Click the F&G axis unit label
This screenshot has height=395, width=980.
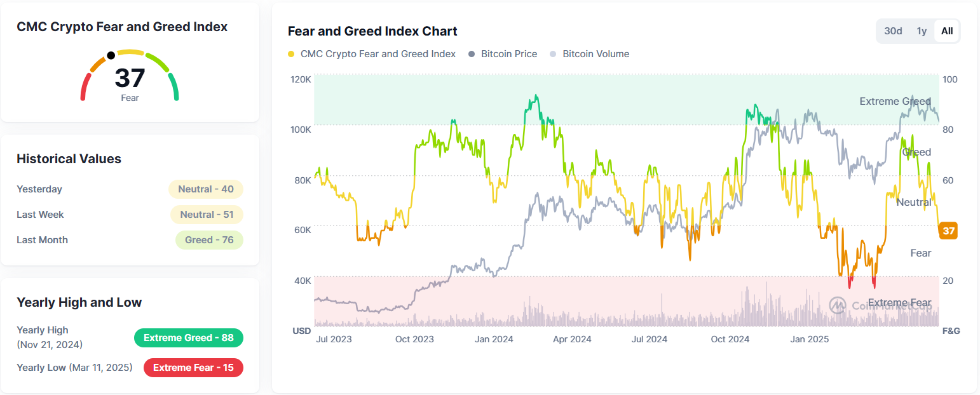[x=951, y=331]
